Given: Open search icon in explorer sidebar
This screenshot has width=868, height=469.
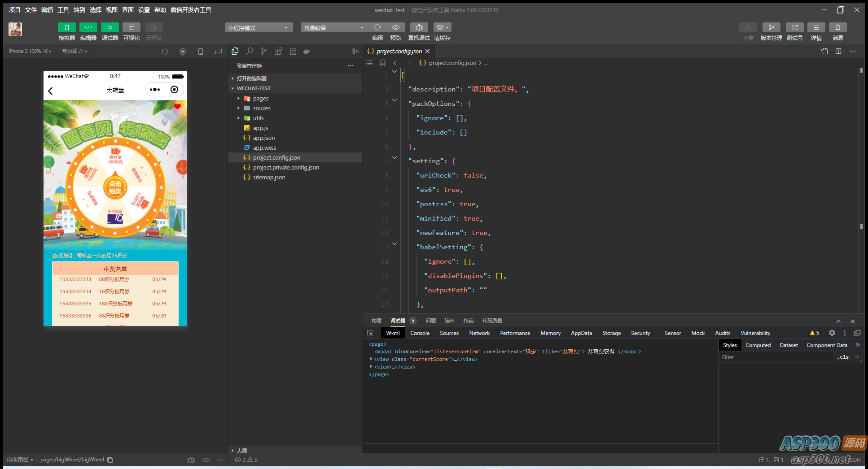Looking at the screenshot, I should pos(250,52).
